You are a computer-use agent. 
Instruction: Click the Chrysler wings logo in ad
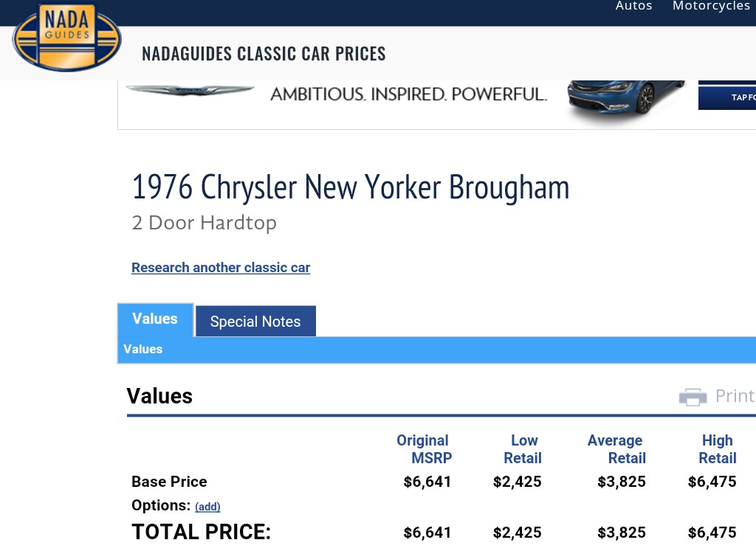190,91
